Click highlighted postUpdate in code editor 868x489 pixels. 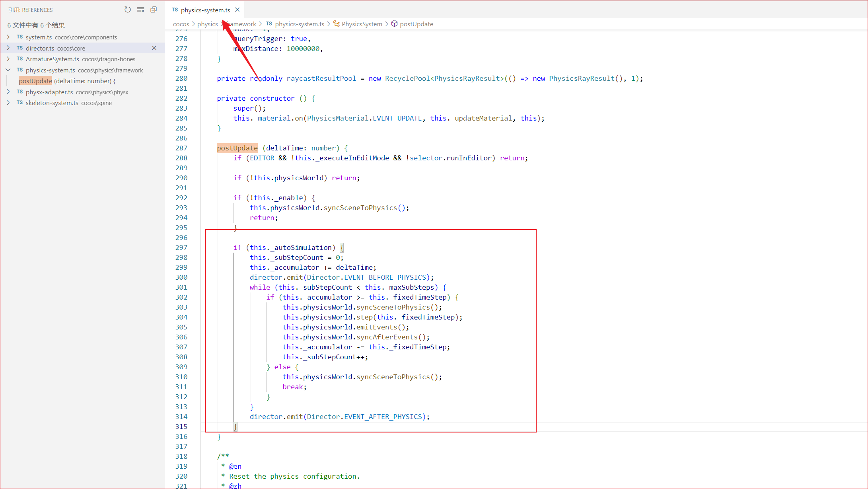pyautogui.click(x=237, y=148)
